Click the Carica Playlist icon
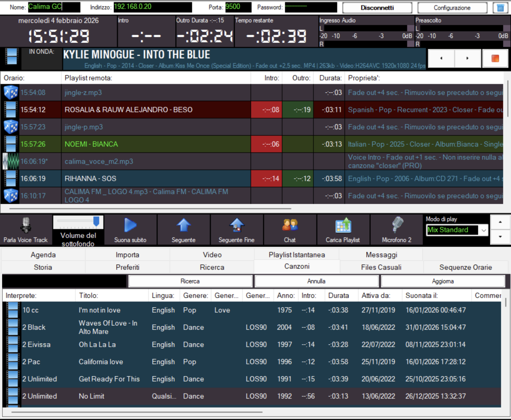511x420 pixels. click(343, 225)
